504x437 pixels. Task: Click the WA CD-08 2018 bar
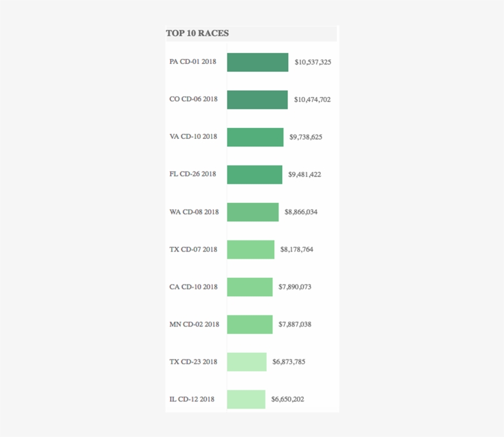[x=253, y=212]
